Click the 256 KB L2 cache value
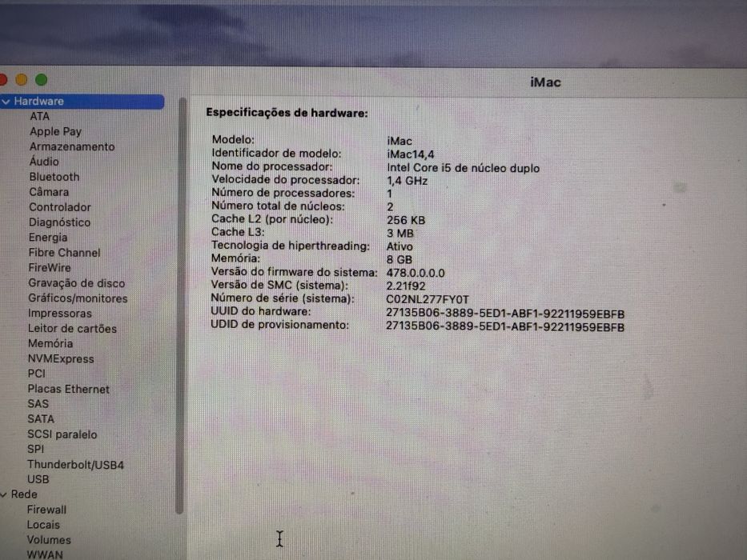 [406, 221]
